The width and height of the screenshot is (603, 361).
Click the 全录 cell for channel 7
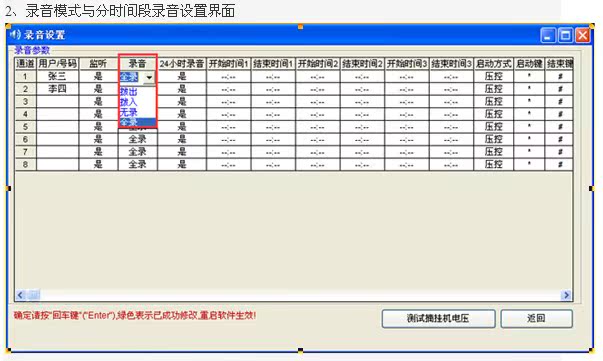point(137,152)
